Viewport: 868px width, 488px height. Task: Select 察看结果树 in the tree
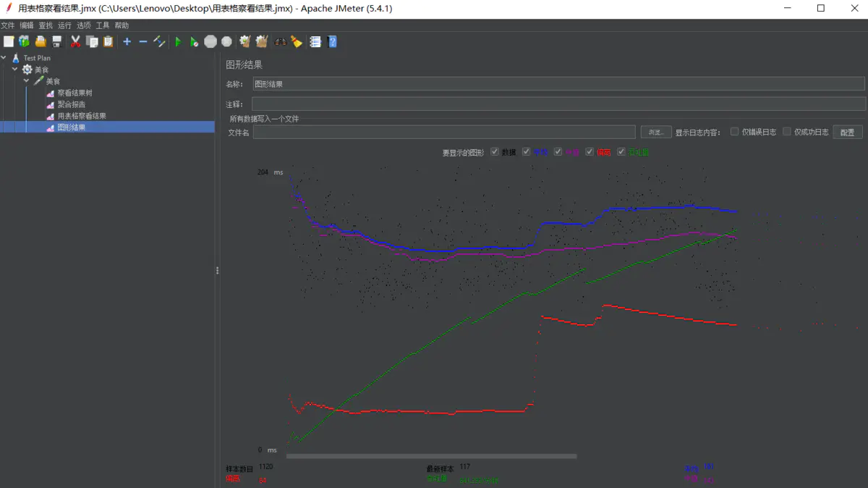pos(75,93)
